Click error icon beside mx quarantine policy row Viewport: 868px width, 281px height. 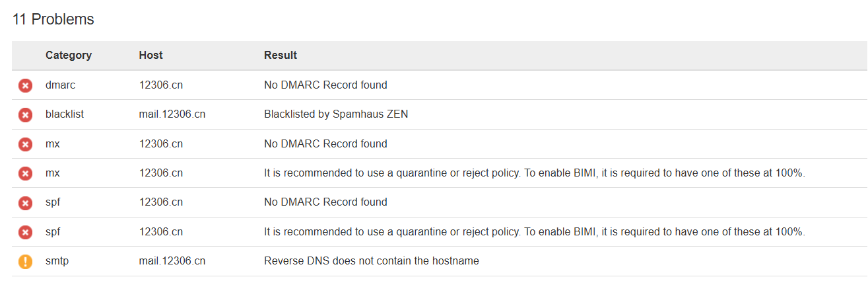point(25,173)
